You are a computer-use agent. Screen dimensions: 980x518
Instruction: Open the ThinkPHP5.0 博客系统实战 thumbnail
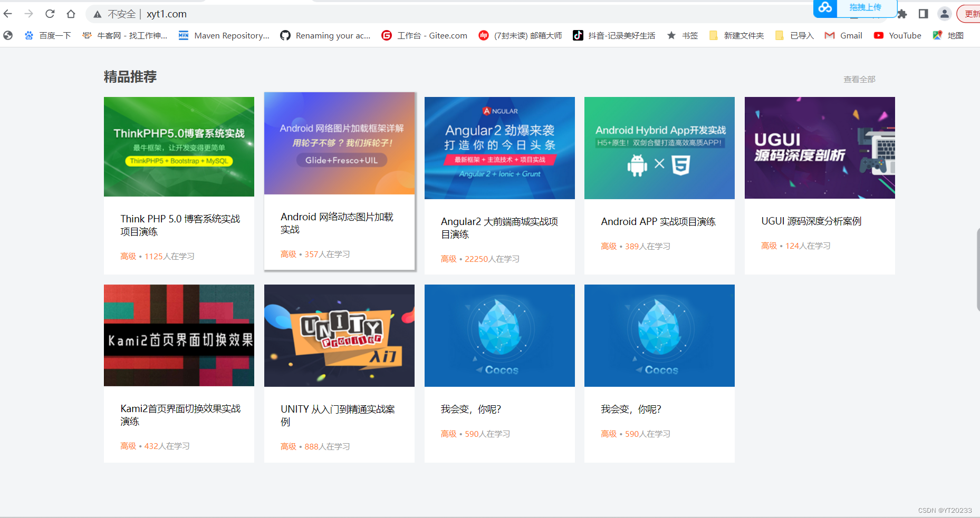click(x=179, y=146)
